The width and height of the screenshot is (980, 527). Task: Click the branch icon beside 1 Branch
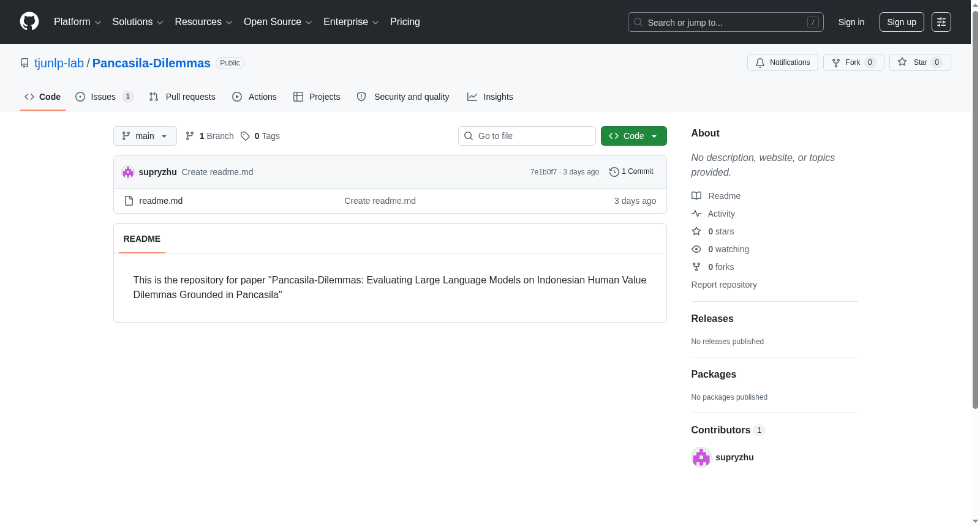[190, 136]
